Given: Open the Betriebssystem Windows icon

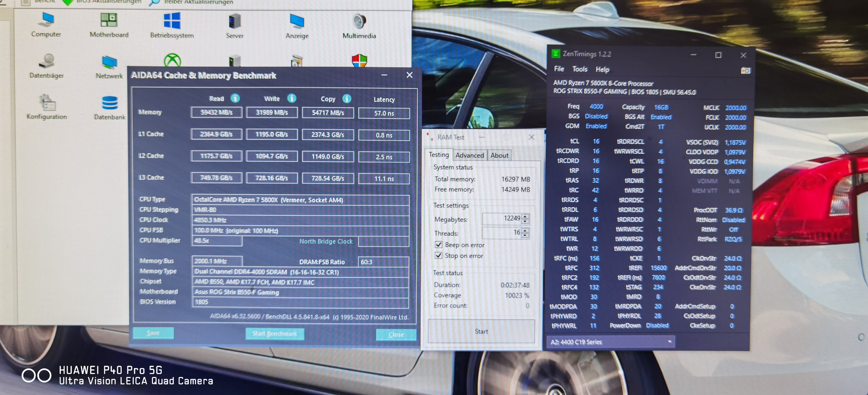Looking at the screenshot, I should coord(172,21).
